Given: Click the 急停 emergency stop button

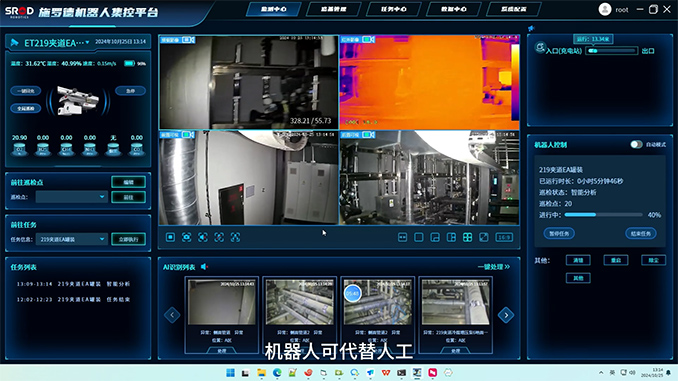Looking at the screenshot, I should click(x=131, y=91).
